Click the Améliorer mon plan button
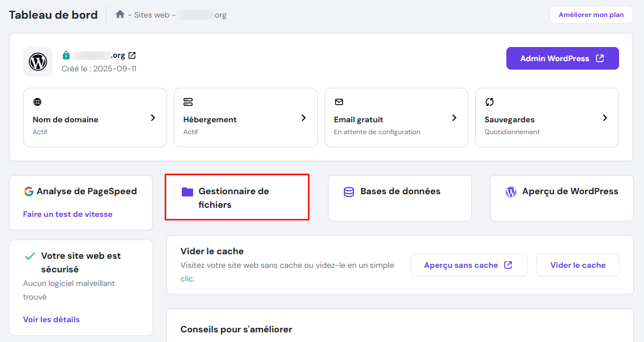The height and width of the screenshot is (342, 644). point(591,15)
